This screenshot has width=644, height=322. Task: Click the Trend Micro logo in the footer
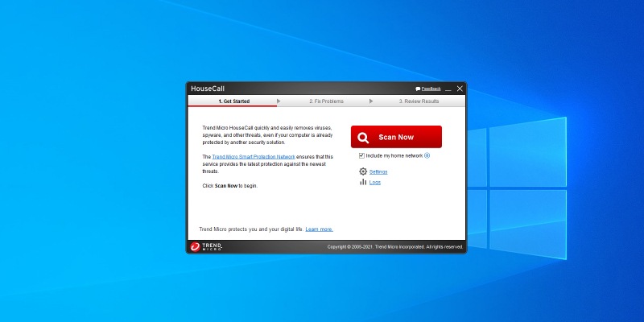point(206,246)
